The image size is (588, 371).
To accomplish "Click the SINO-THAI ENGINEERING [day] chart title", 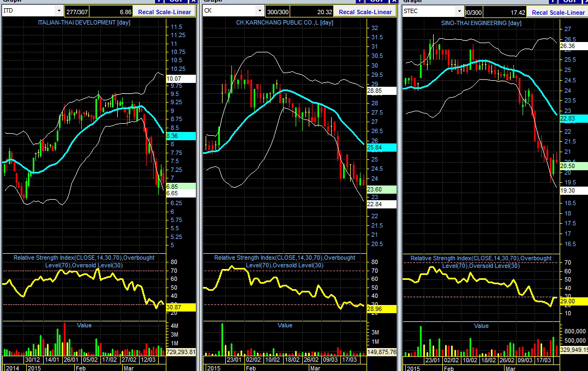I will (x=481, y=23).
